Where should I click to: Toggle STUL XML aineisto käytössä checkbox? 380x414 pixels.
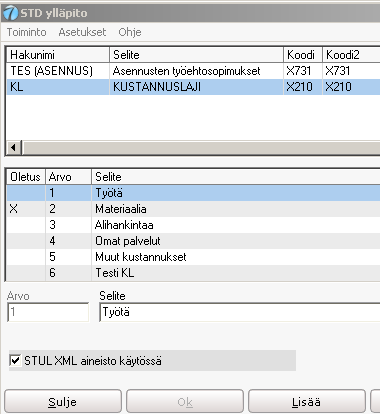tap(15, 360)
